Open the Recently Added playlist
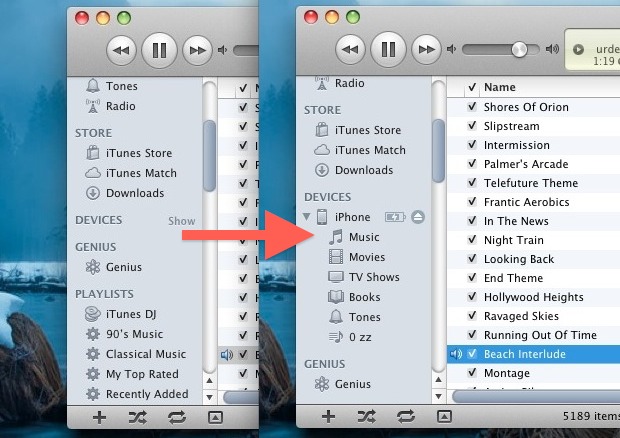620x438 pixels. click(137, 394)
